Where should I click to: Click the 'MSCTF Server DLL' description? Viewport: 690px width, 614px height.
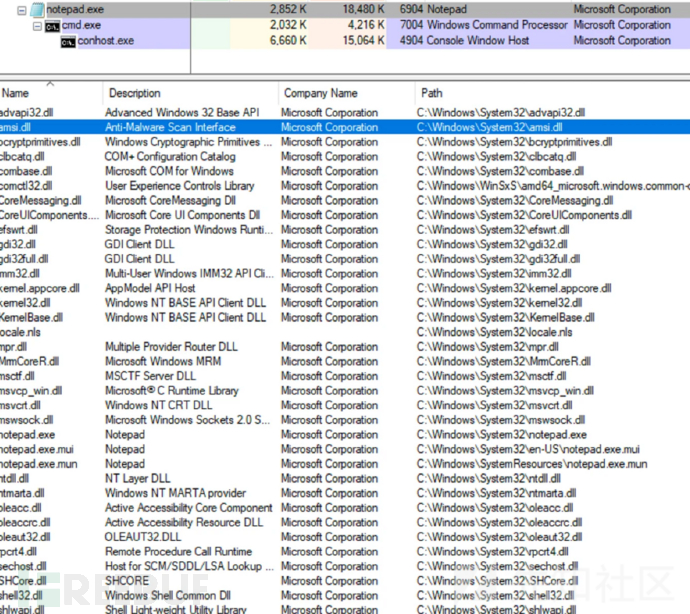pos(150,376)
